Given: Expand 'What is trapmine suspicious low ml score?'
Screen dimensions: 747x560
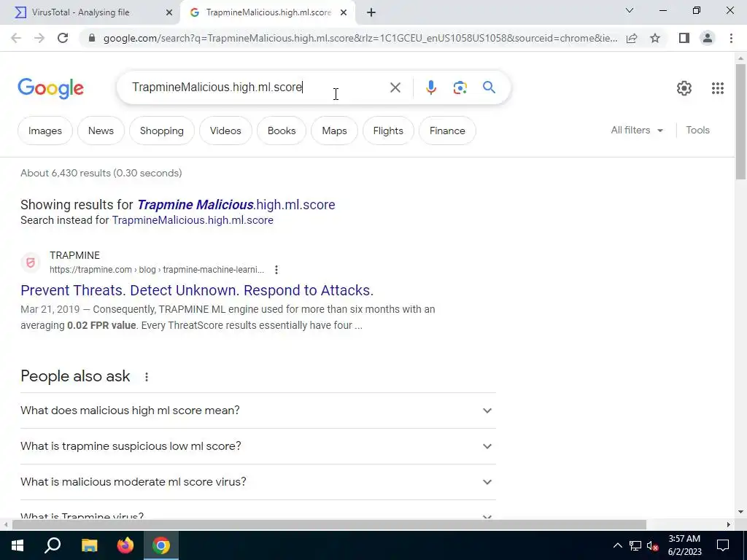Looking at the screenshot, I should point(258,446).
